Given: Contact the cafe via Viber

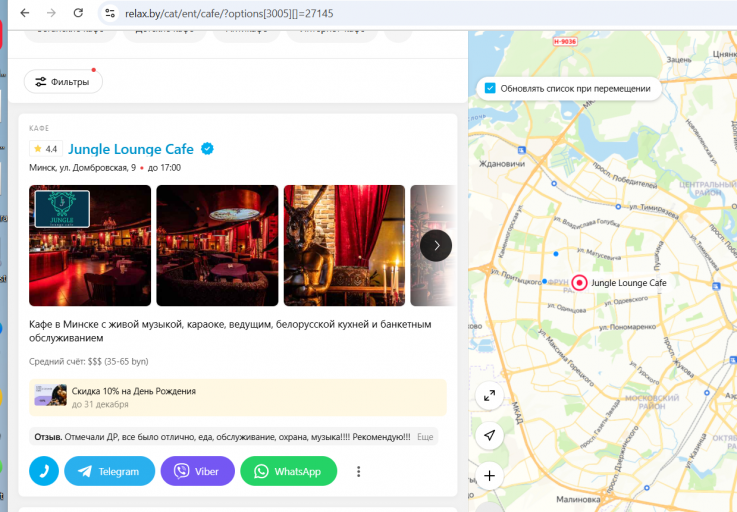Looking at the screenshot, I should 197,471.
